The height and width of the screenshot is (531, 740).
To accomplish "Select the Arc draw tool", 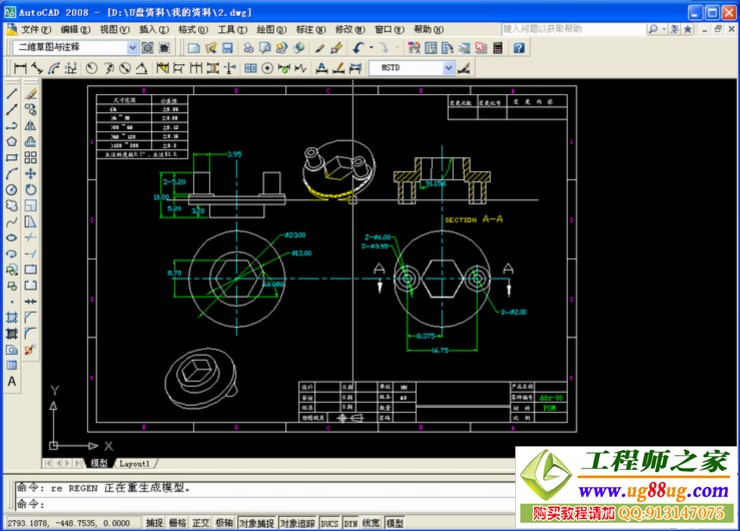I will click(12, 173).
